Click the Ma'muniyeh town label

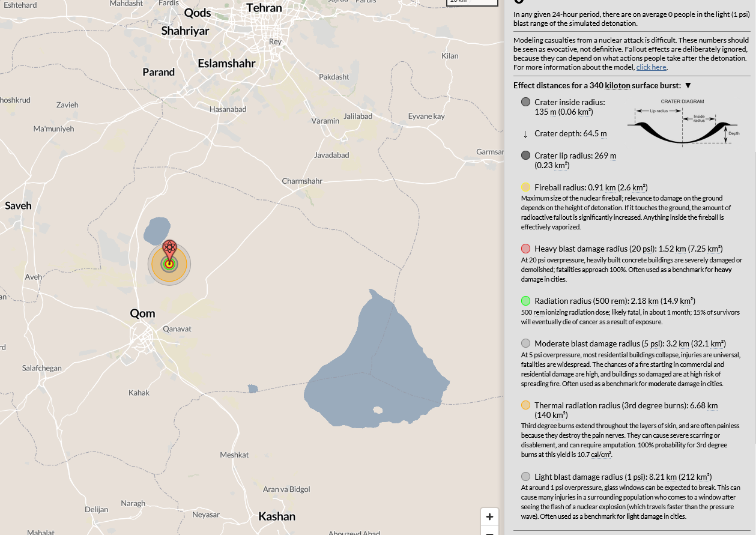point(53,128)
